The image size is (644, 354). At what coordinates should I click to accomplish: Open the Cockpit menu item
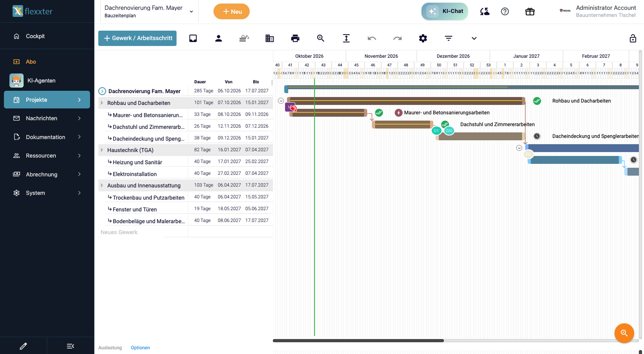click(47, 36)
